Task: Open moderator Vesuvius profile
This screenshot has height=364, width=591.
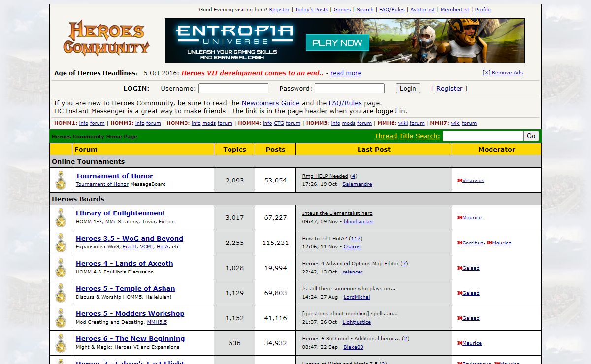Action: click(x=473, y=181)
